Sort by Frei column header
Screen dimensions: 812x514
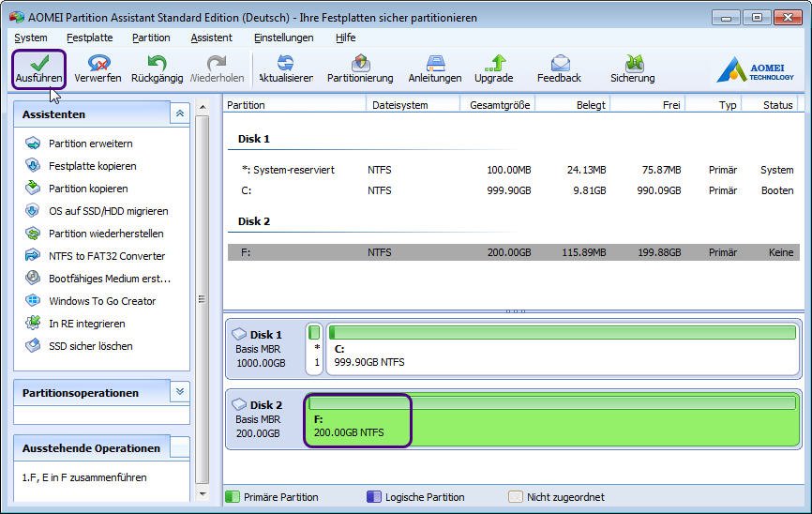click(648, 105)
